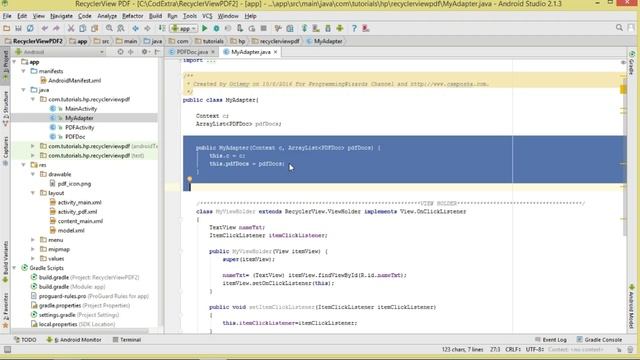Image resolution: width=640 pixels, height=360 pixels.
Task: Collapse the drawable folder node
Action: pos(33,174)
